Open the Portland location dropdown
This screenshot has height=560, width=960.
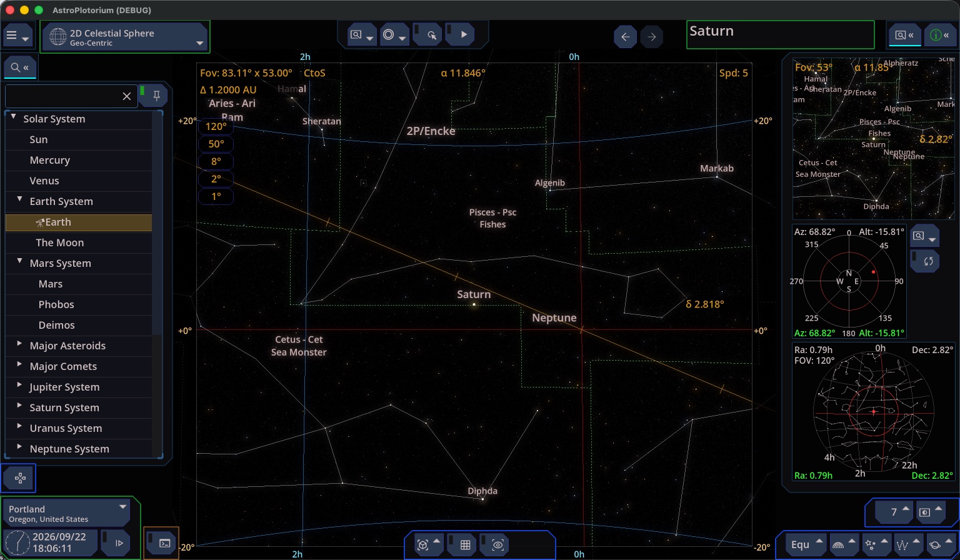tap(66, 513)
